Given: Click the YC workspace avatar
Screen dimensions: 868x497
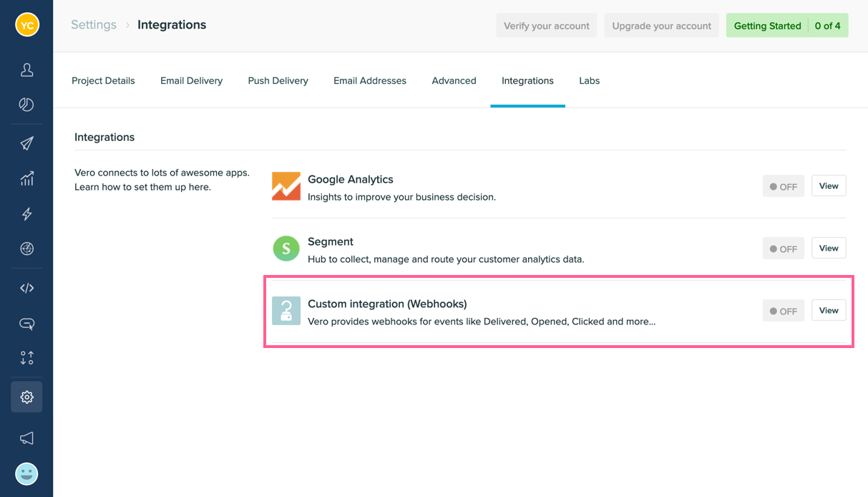Looking at the screenshot, I should [26, 24].
